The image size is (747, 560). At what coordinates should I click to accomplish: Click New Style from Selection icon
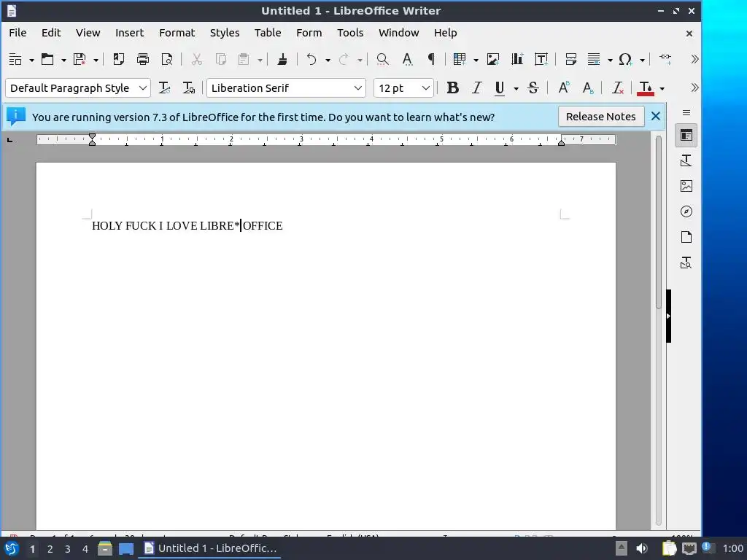click(x=189, y=87)
